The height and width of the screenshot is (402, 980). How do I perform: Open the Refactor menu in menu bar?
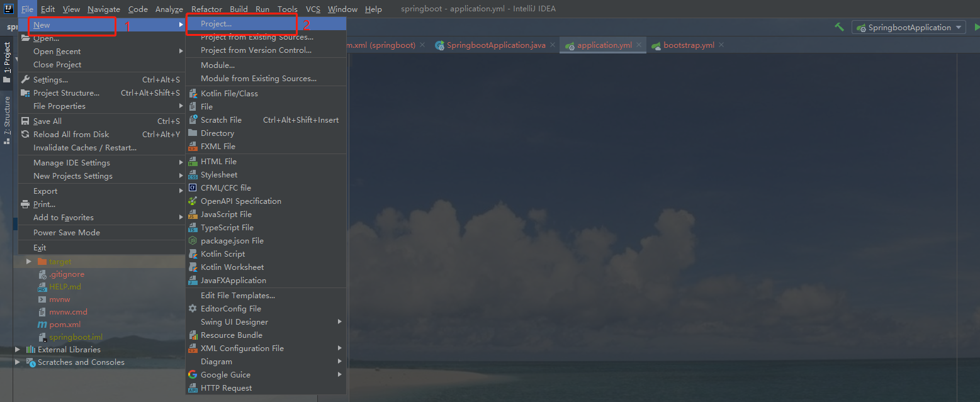[x=206, y=9]
